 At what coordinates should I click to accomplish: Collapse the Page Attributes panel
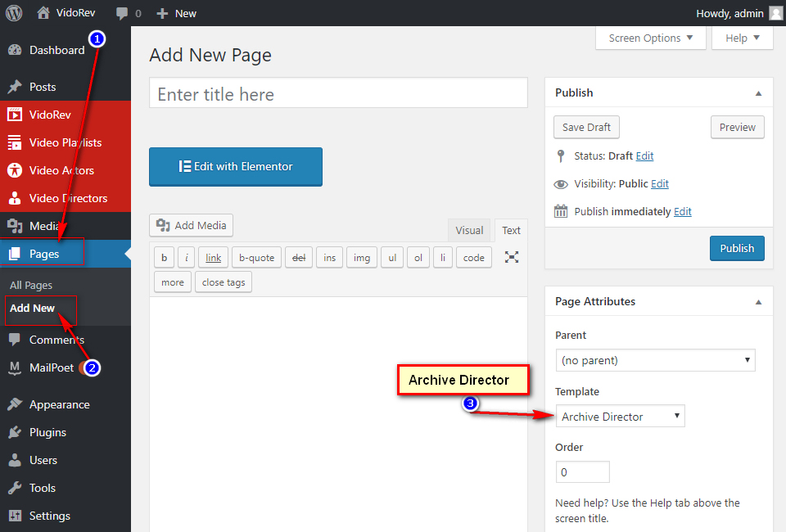pyautogui.click(x=759, y=301)
